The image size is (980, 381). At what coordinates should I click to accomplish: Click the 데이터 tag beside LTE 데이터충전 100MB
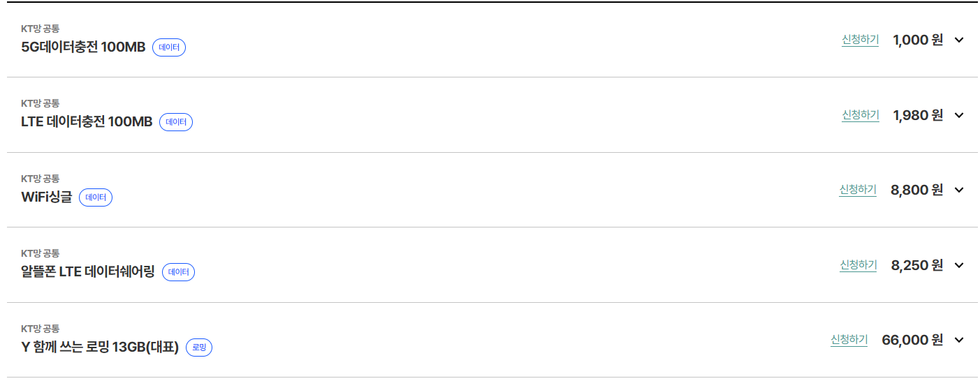pos(176,122)
